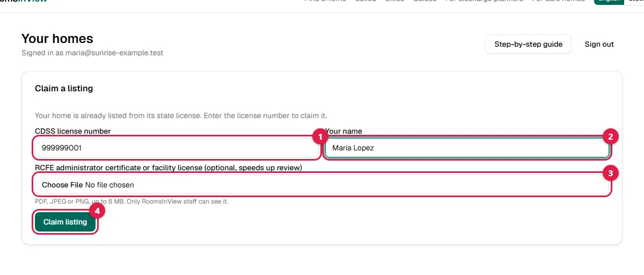Click the 'PDF, JPEG or PNG' hint text
Image resolution: width=644 pixels, height=275 pixels.
pos(131,201)
